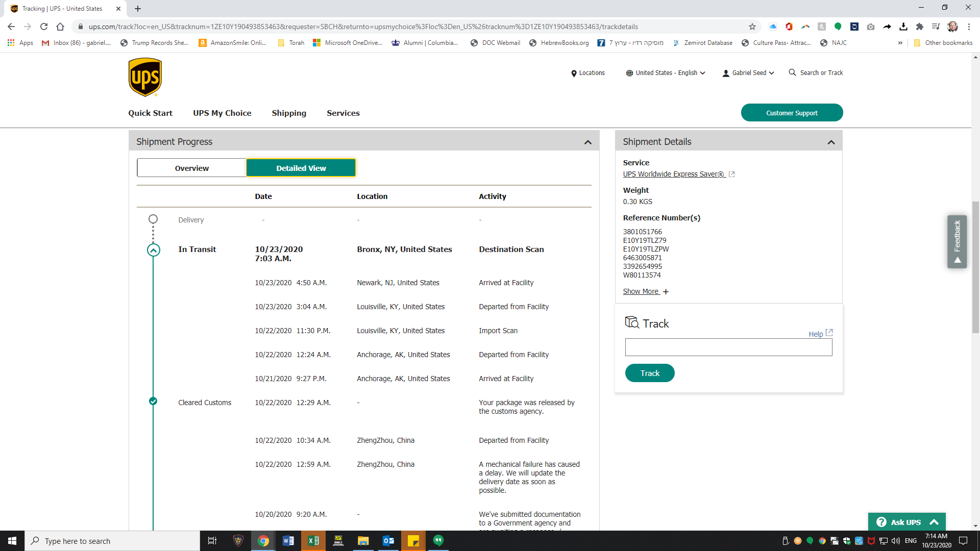The height and width of the screenshot is (551, 980).
Task: Switch to Overview tab
Action: [192, 168]
